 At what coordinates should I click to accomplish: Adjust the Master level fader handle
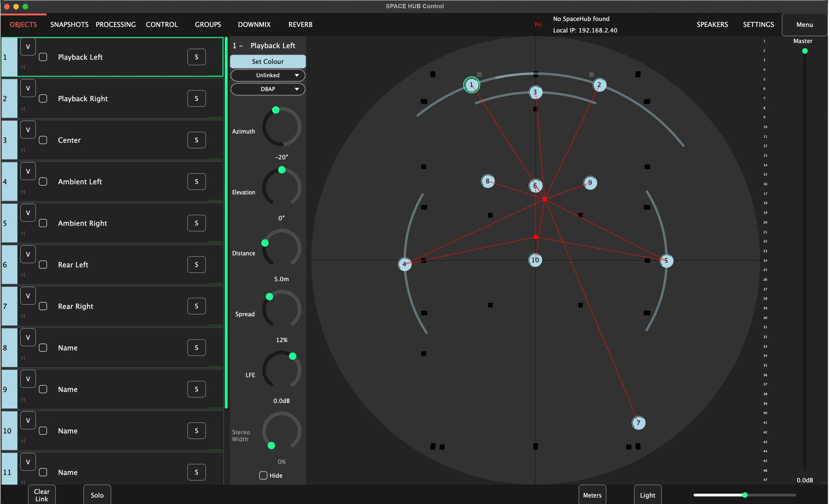point(805,51)
